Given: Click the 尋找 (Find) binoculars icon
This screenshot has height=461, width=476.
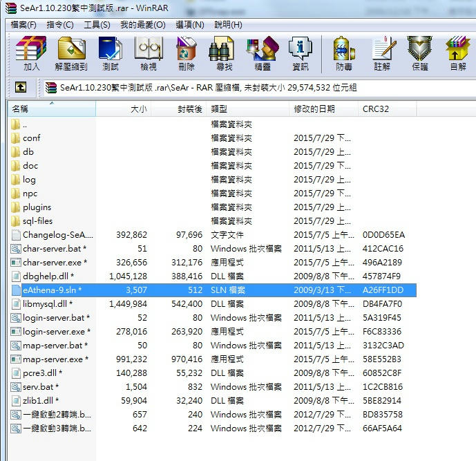Looking at the screenshot, I should point(222,48).
